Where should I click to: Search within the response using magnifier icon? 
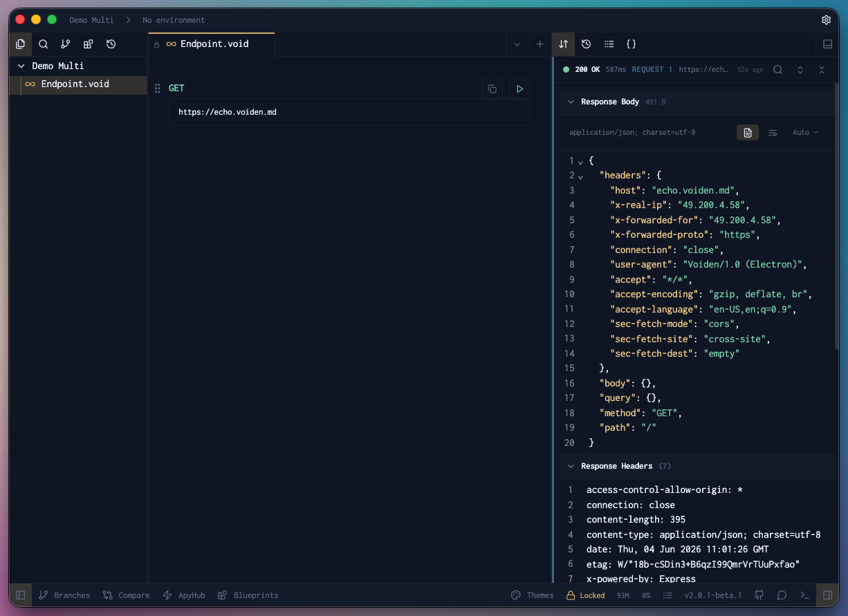(778, 70)
